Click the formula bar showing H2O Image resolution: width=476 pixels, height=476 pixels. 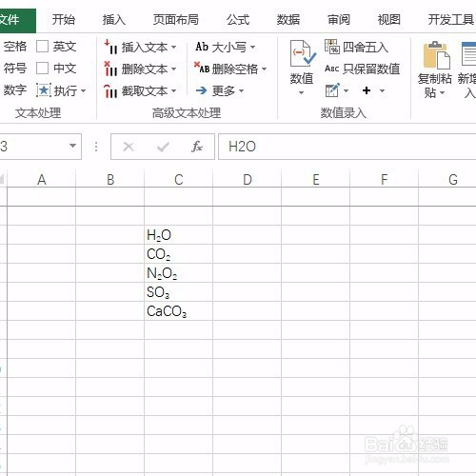tap(347, 147)
